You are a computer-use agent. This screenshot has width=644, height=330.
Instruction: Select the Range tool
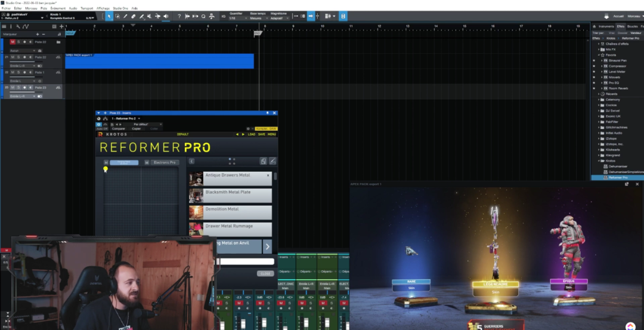pyautogui.click(x=117, y=16)
